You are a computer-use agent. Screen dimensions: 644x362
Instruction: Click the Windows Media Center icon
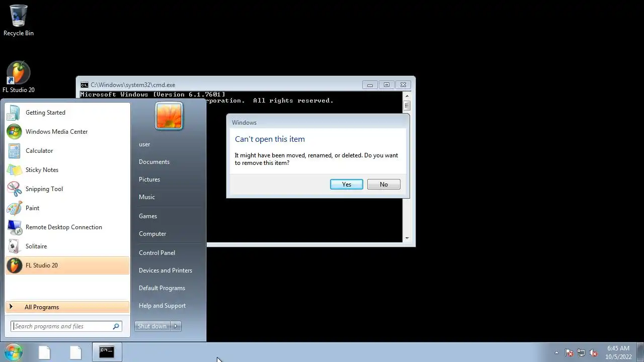click(14, 132)
